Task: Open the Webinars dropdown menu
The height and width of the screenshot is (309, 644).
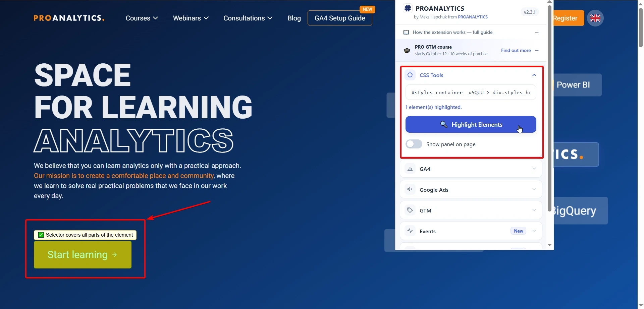Action: coord(191,18)
